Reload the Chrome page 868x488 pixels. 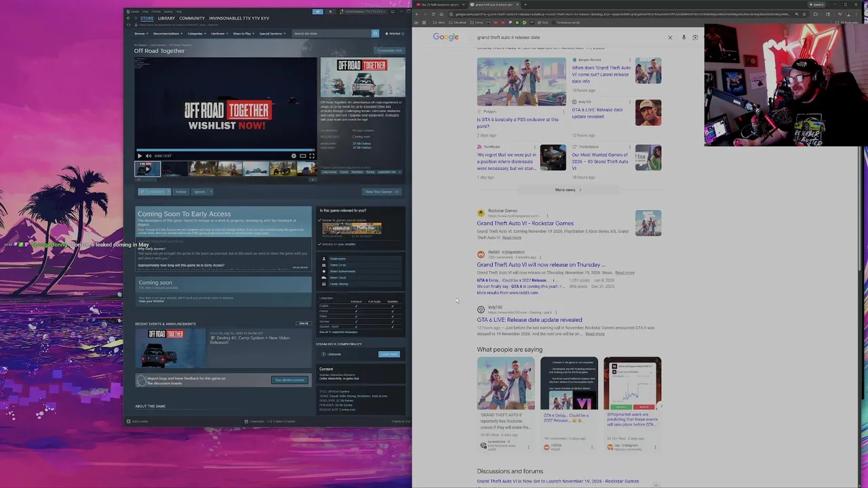pyautogui.click(x=433, y=14)
